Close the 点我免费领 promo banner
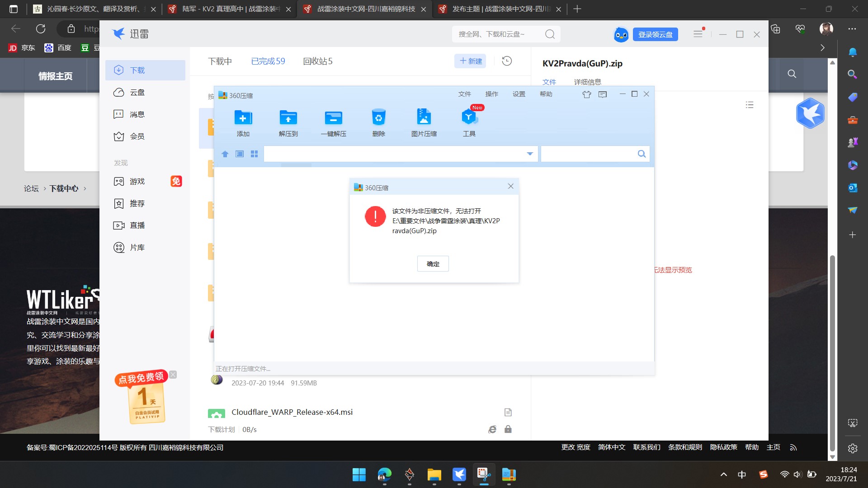868x488 pixels. tap(173, 375)
